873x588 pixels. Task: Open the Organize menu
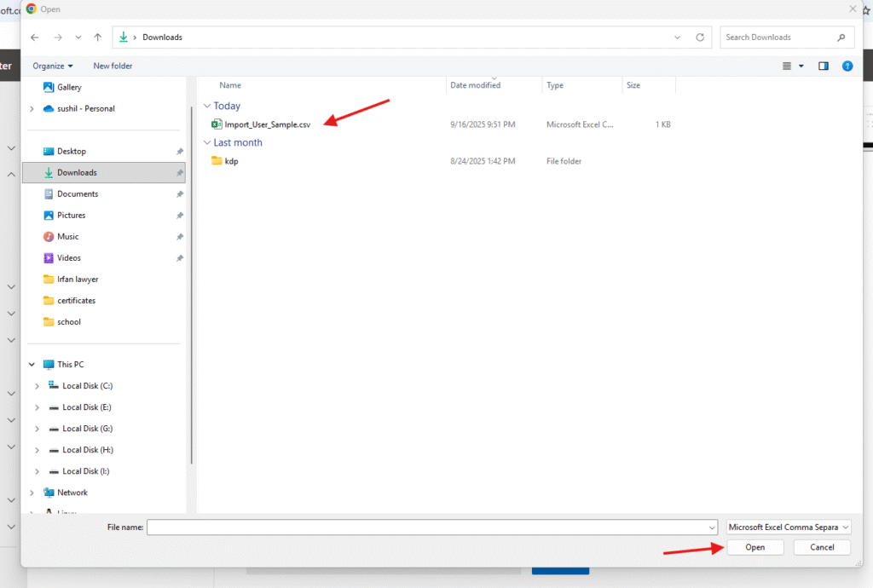tap(53, 66)
